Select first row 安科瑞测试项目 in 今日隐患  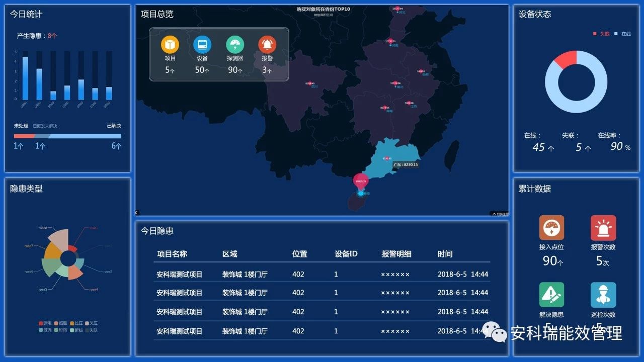[x=180, y=275]
